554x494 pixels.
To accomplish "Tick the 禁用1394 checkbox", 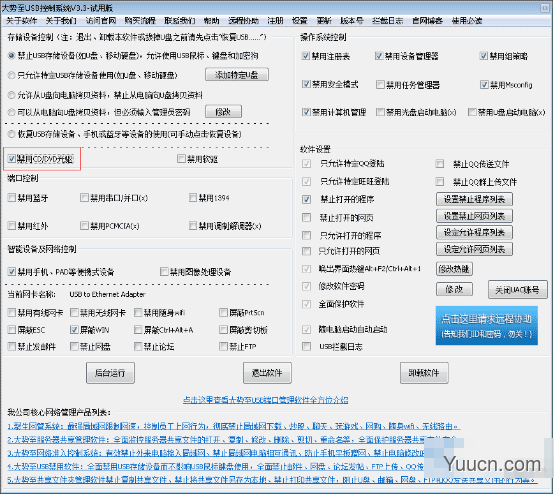I will point(193,198).
